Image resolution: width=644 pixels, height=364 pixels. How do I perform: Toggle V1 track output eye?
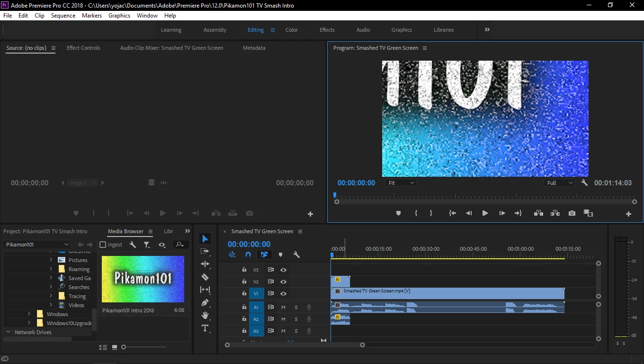click(283, 294)
